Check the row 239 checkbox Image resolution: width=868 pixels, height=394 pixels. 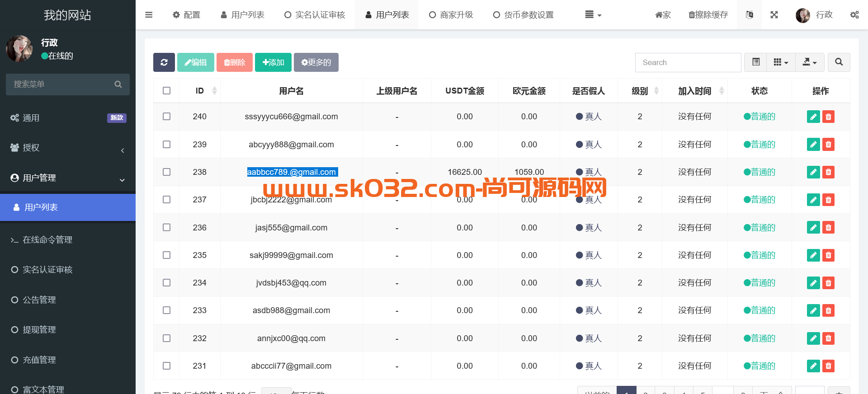[x=166, y=145]
